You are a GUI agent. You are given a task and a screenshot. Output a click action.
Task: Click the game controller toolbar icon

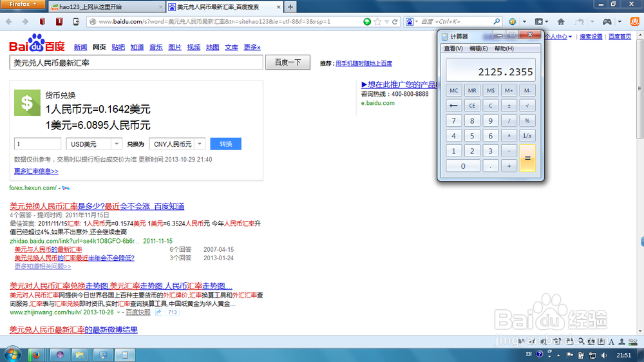click(607, 22)
